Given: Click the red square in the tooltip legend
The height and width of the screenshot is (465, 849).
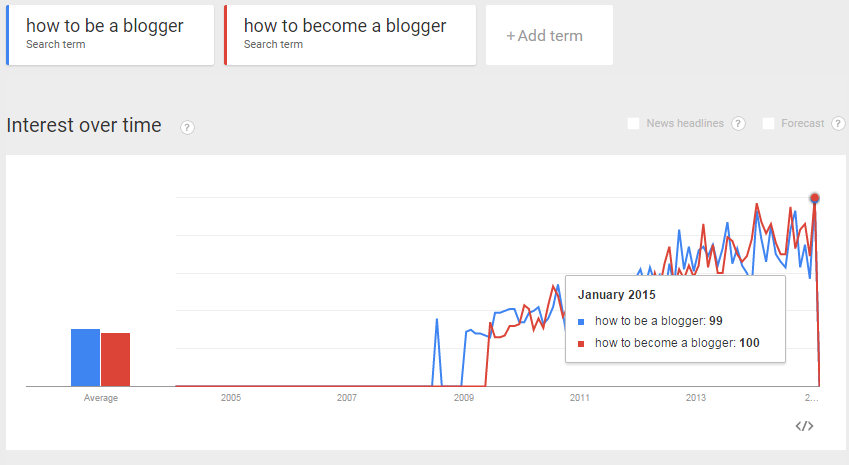Looking at the screenshot, I should pos(581,344).
